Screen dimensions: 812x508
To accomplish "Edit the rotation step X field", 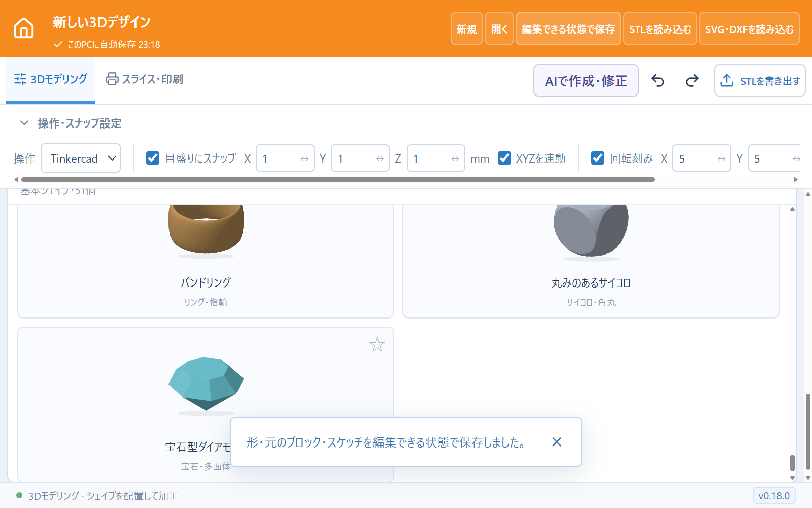I will 702,158.
